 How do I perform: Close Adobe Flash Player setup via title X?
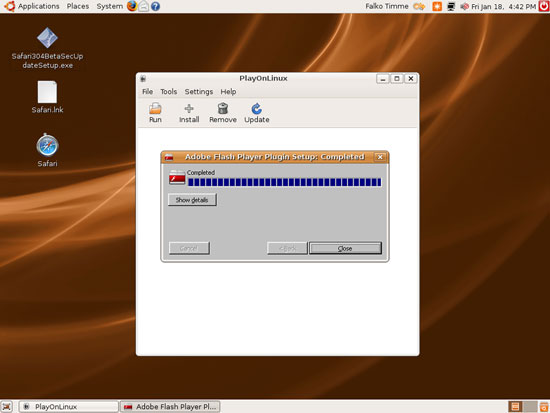click(380, 157)
